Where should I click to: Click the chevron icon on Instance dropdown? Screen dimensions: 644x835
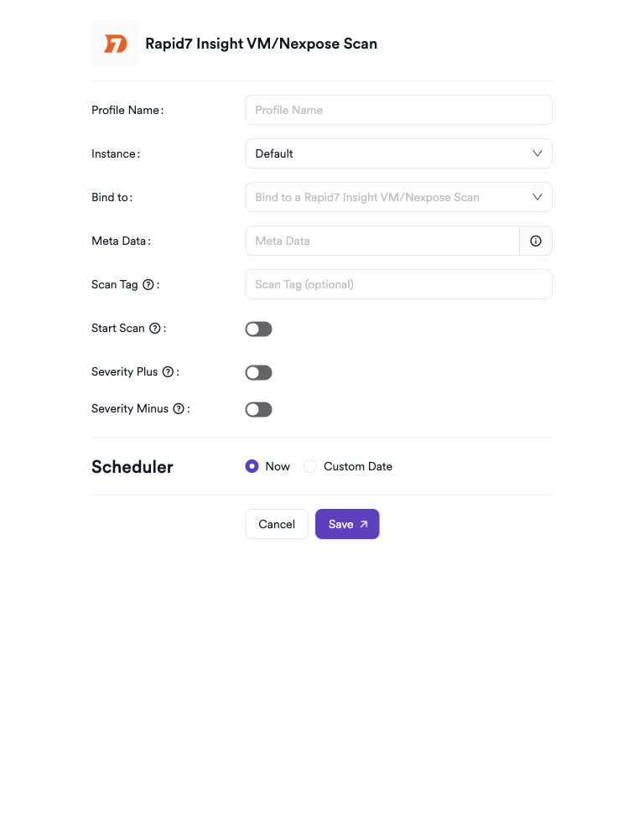[x=538, y=153]
